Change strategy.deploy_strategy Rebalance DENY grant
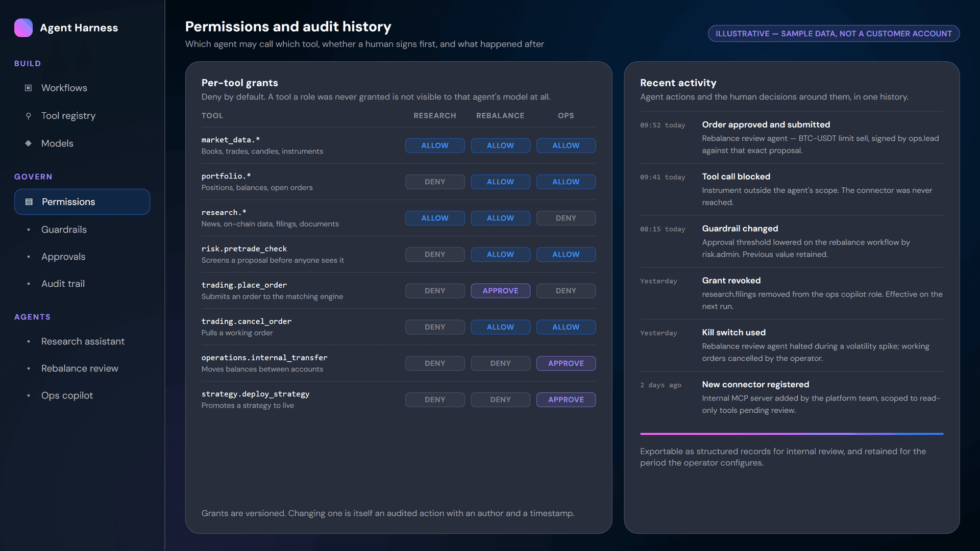This screenshot has width=980, height=551. click(500, 400)
